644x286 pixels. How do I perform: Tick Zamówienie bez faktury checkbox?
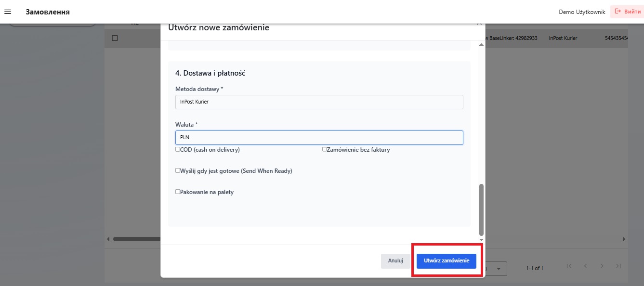(x=325, y=149)
